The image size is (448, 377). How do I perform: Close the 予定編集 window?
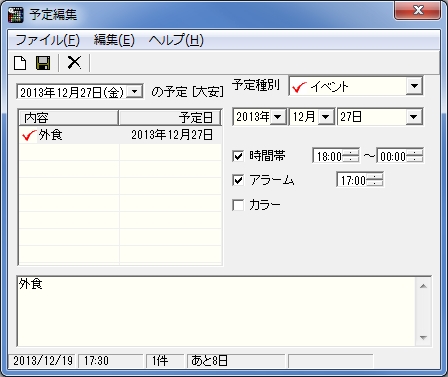click(417, 10)
